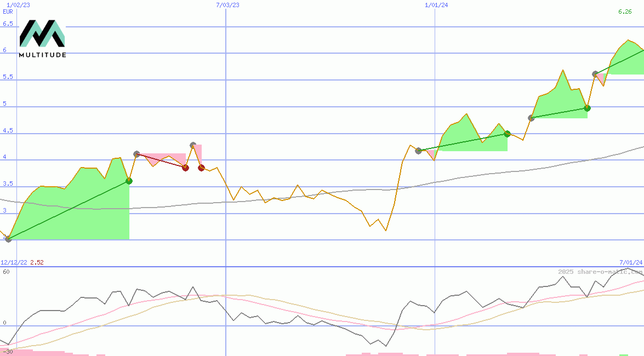Click the 7/01/24 end date label
Image resolution: width=644 pixels, height=356 pixels.
[x=630, y=262]
